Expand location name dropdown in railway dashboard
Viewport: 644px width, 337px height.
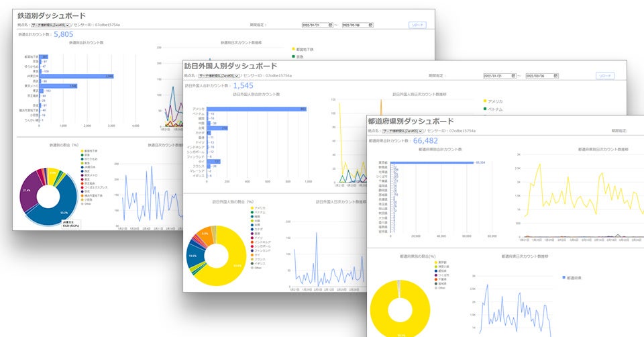(x=51, y=25)
